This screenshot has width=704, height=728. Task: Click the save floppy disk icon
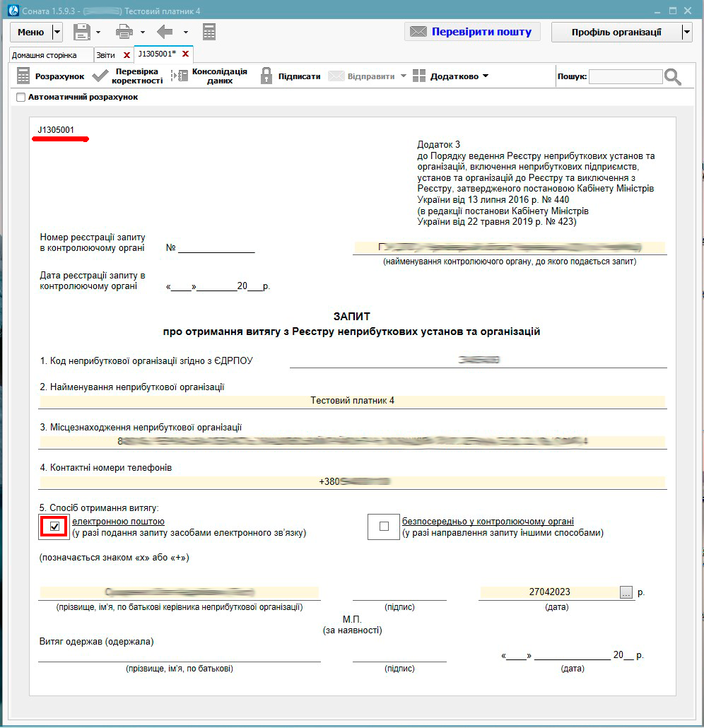(x=81, y=32)
